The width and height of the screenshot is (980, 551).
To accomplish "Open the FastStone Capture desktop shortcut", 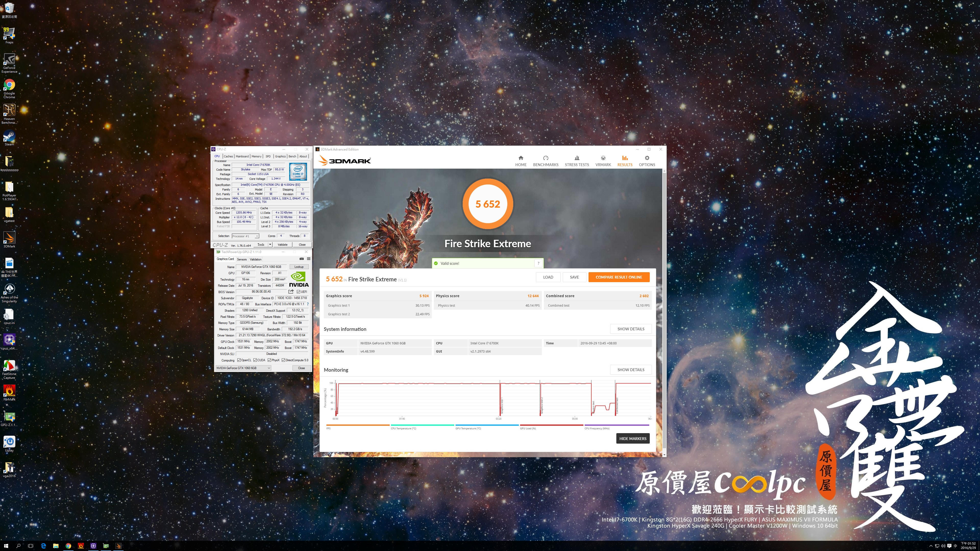I will [9, 370].
